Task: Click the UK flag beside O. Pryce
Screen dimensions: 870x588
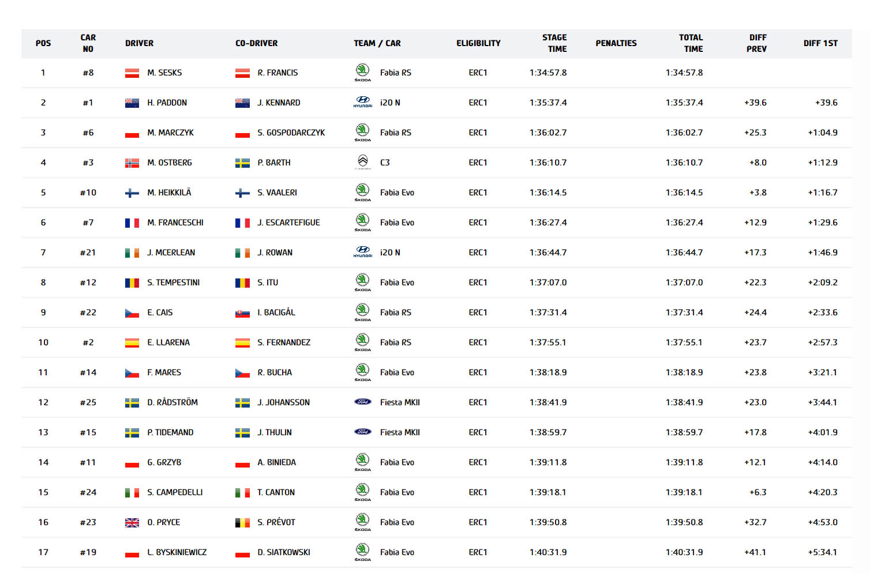Action: pos(132,523)
